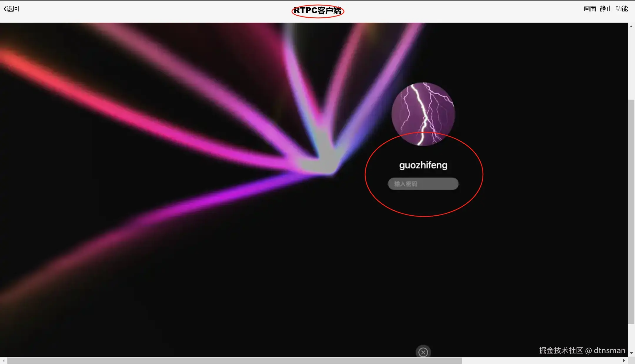Click the RTPC客户端 title text
The image size is (635, 364).
click(x=317, y=11)
